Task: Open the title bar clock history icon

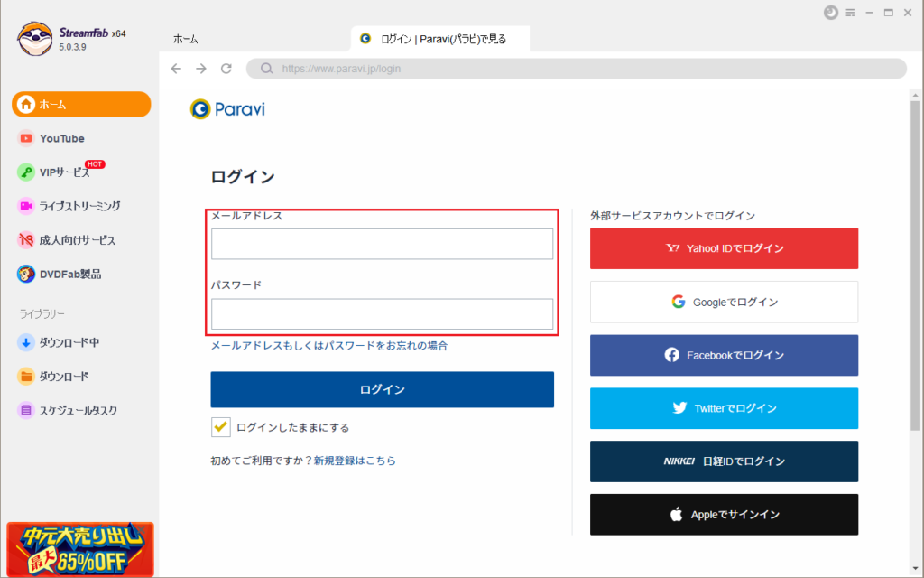Action: pyautogui.click(x=831, y=13)
